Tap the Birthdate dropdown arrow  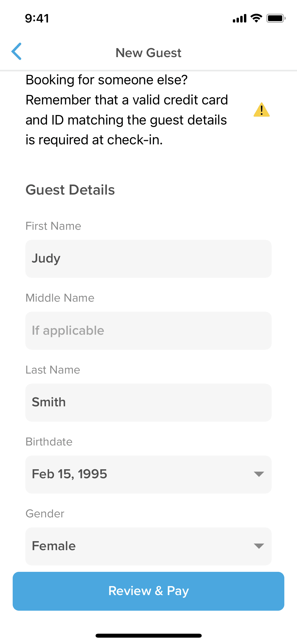(259, 474)
